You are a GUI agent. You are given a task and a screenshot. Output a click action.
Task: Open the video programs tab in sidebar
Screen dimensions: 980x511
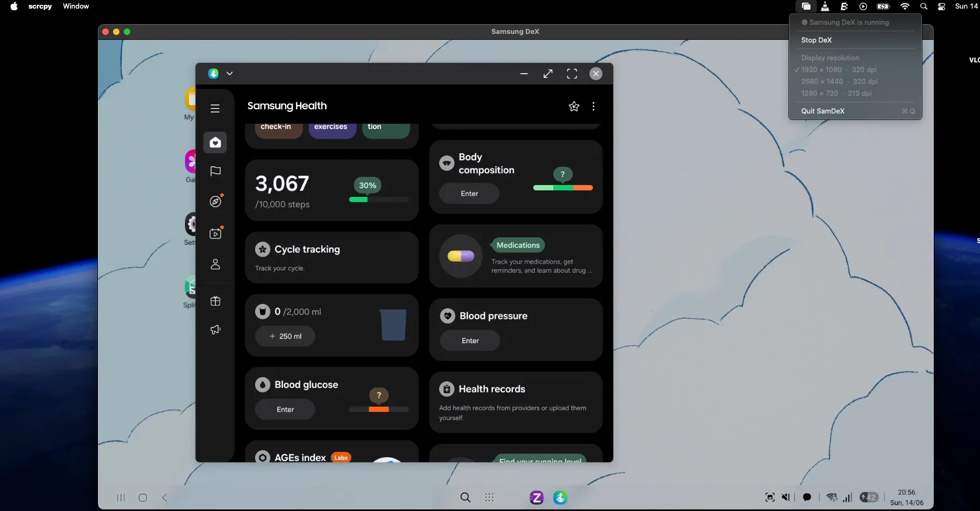pyautogui.click(x=215, y=233)
